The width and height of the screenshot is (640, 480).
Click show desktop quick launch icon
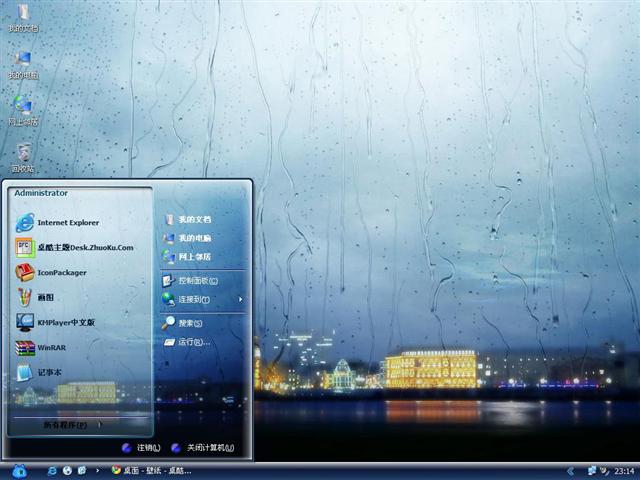coord(82,471)
